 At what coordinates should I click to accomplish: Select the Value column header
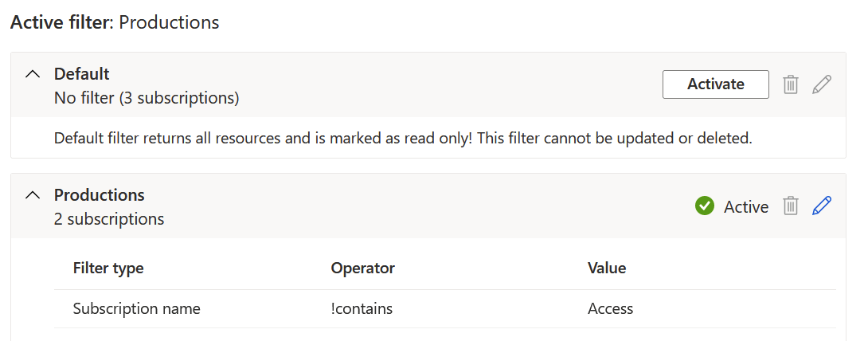[x=607, y=268]
